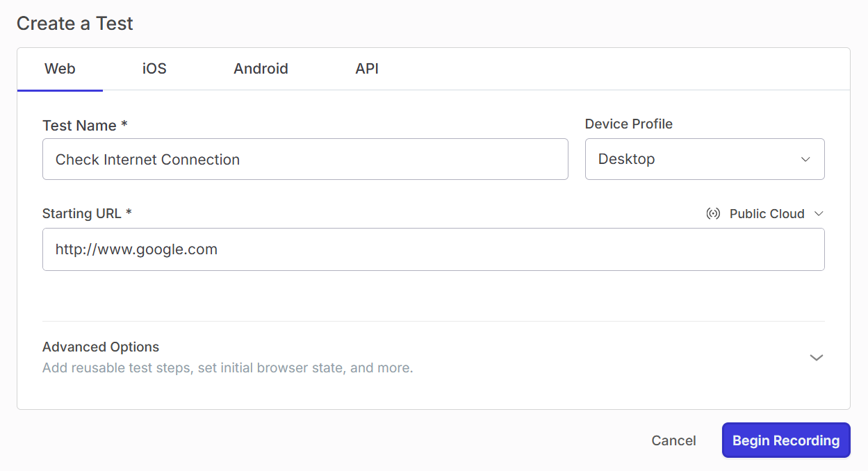Click the Advanced Options disclosure arrow
Image resolution: width=868 pixels, height=471 pixels.
(816, 357)
